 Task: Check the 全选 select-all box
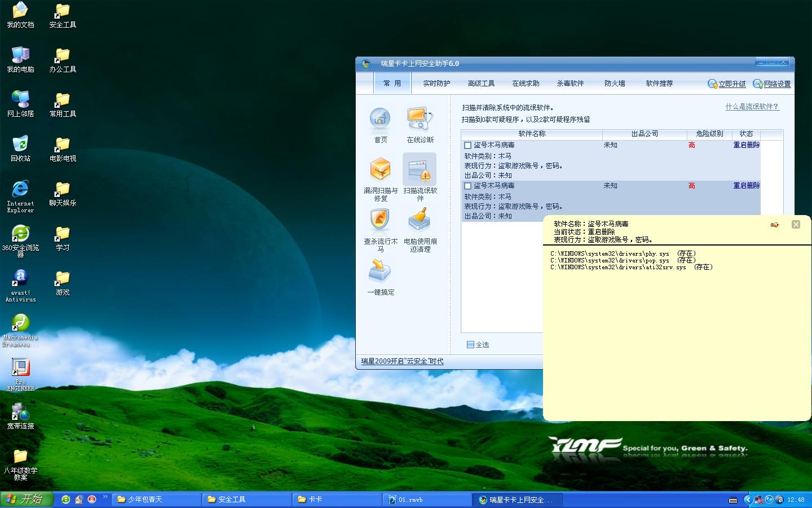[x=470, y=345]
